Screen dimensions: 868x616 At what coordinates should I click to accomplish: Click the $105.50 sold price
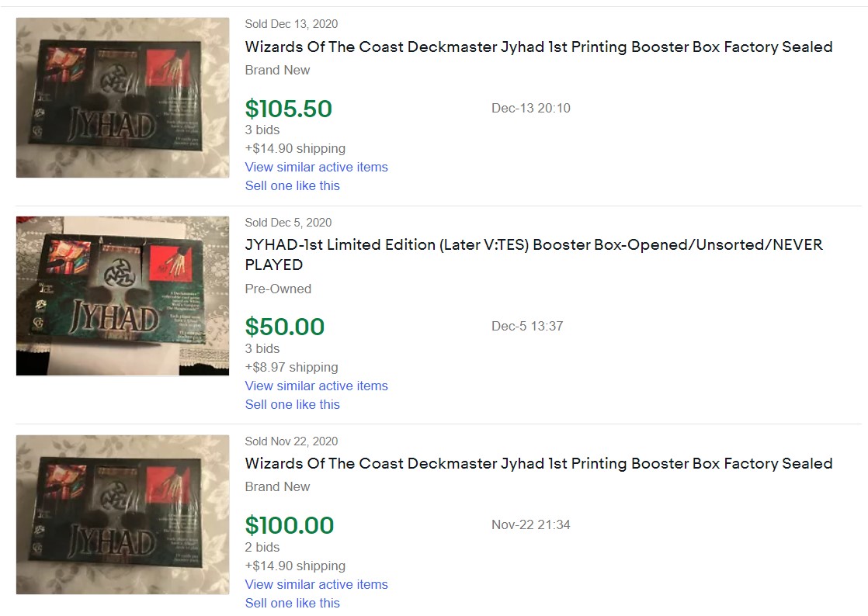point(288,109)
